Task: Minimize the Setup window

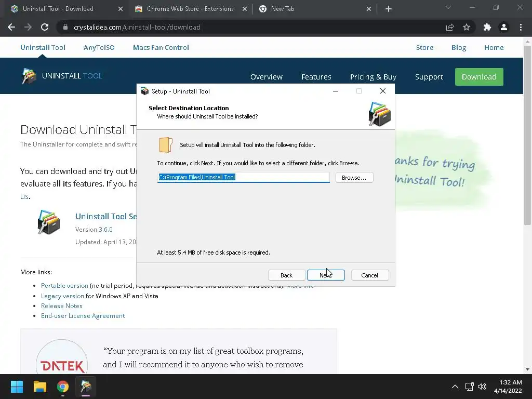Action: (x=336, y=91)
